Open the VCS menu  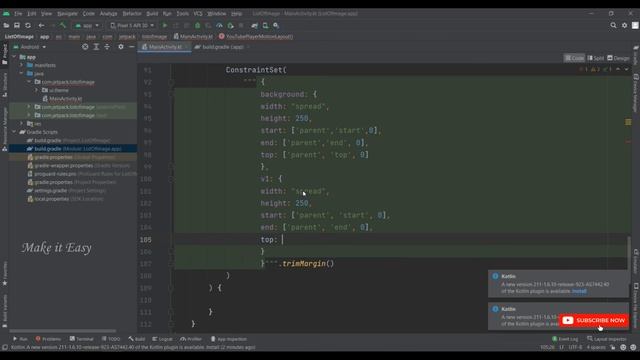click(198, 13)
